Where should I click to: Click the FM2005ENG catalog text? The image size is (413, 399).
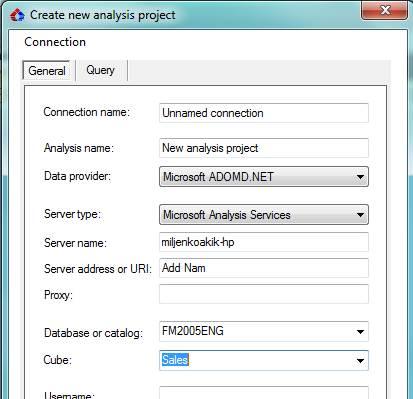[x=193, y=331]
